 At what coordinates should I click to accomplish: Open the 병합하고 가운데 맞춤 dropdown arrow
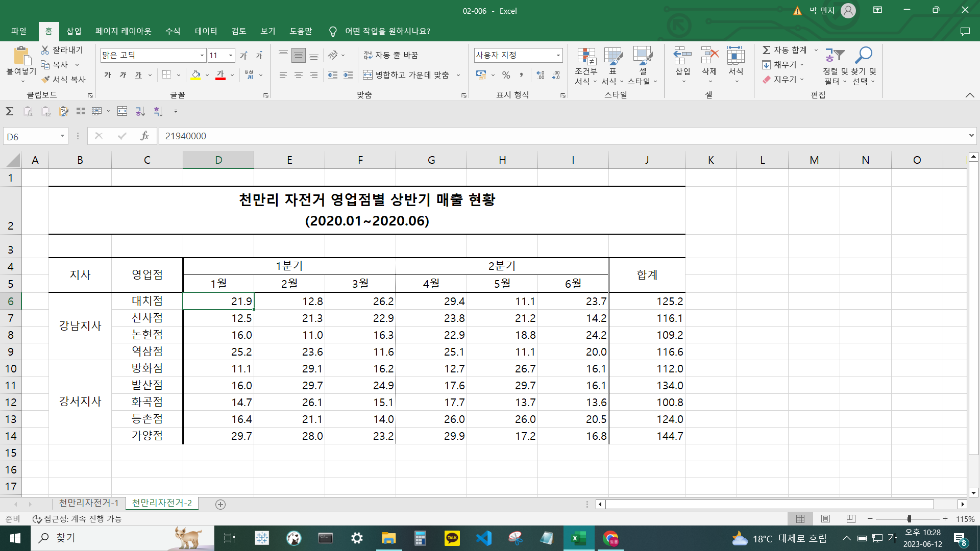pyautogui.click(x=458, y=75)
